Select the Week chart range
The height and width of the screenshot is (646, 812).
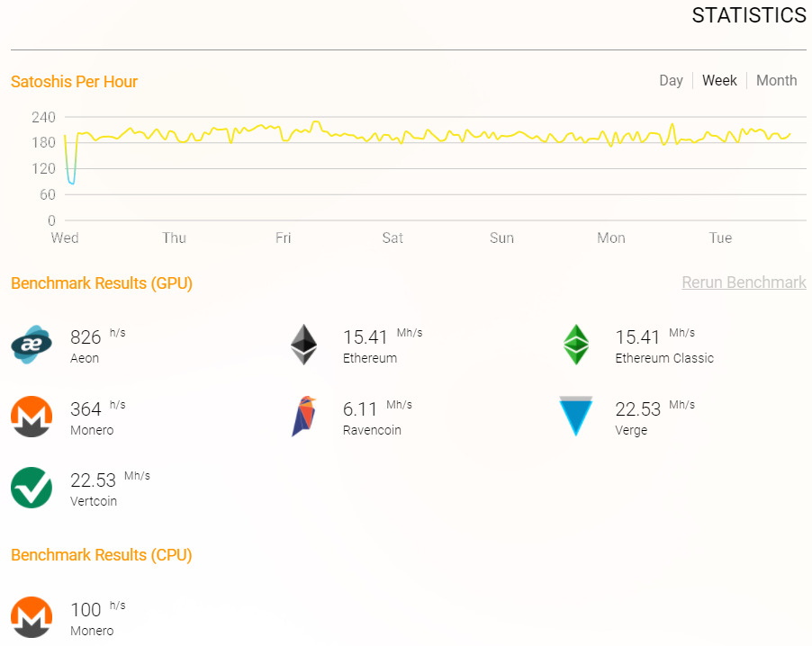[719, 80]
